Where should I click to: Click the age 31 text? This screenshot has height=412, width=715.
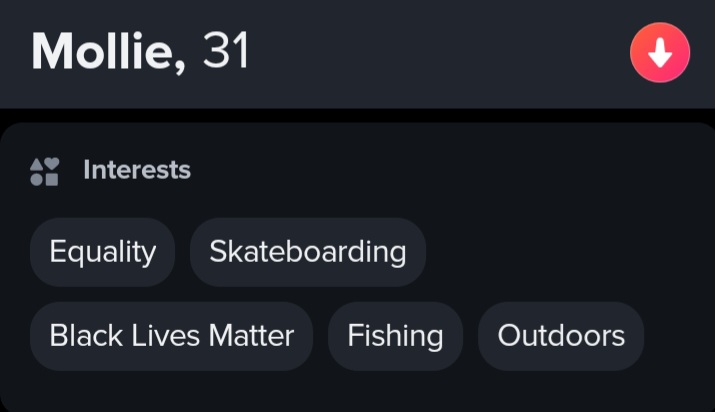226,52
